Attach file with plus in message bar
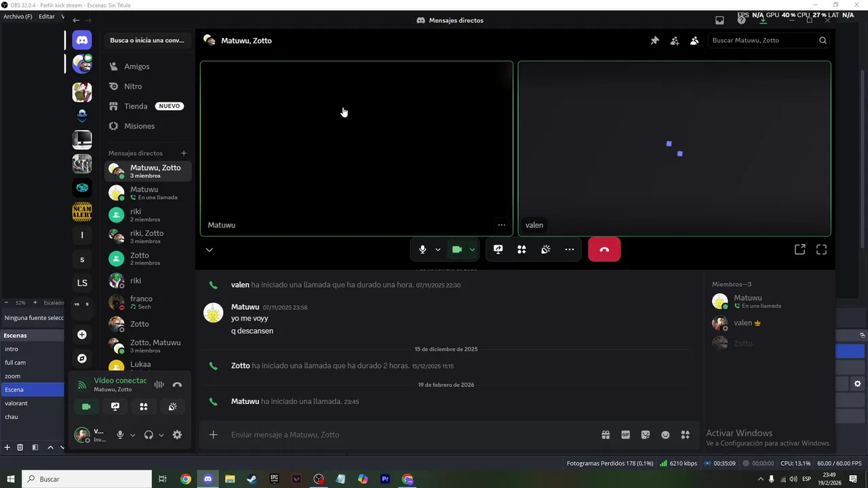Screen dimensions: 868x488 pyautogui.click(x=213, y=434)
